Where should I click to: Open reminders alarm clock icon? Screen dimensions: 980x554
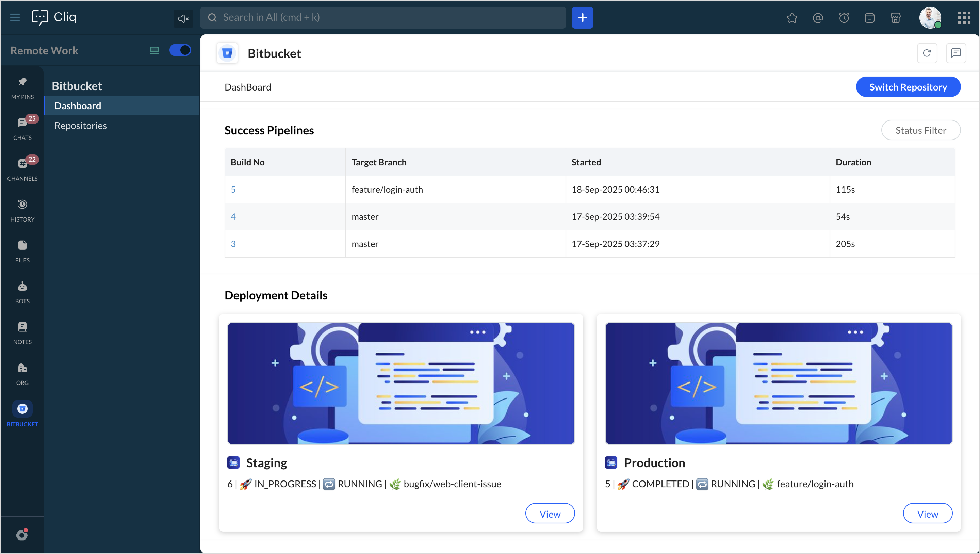pyautogui.click(x=844, y=18)
